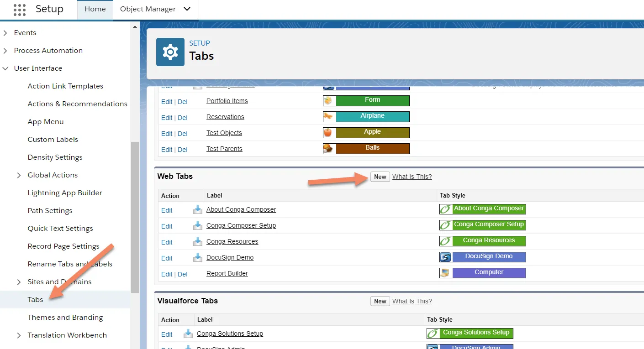Open the Object Manager dropdown arrow
Screen dimensions: 644x349
click(x=186, y=9)
